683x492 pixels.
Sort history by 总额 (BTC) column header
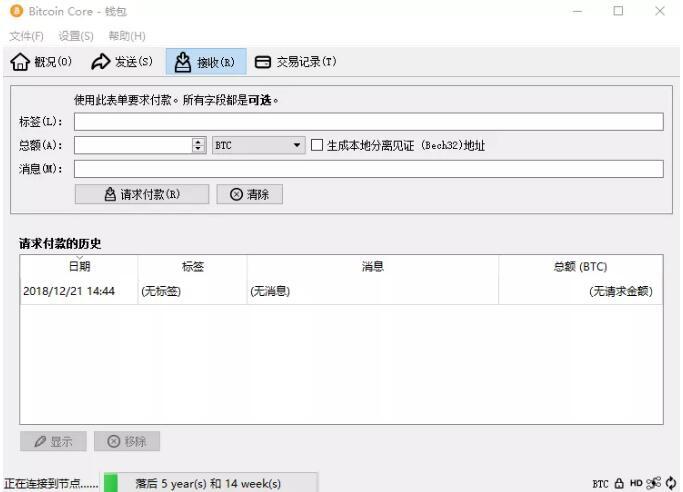pyautogui.click(x=580, y=266)
